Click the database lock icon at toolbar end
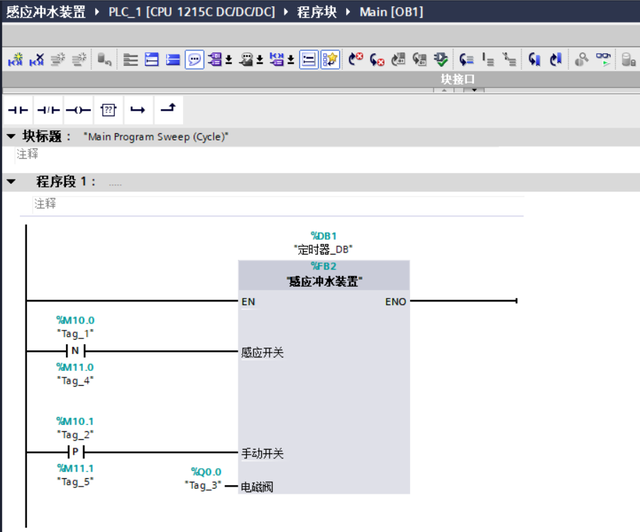Image resolution: width=640 pixels, height=532 pixels. click(x=629, y=60)
